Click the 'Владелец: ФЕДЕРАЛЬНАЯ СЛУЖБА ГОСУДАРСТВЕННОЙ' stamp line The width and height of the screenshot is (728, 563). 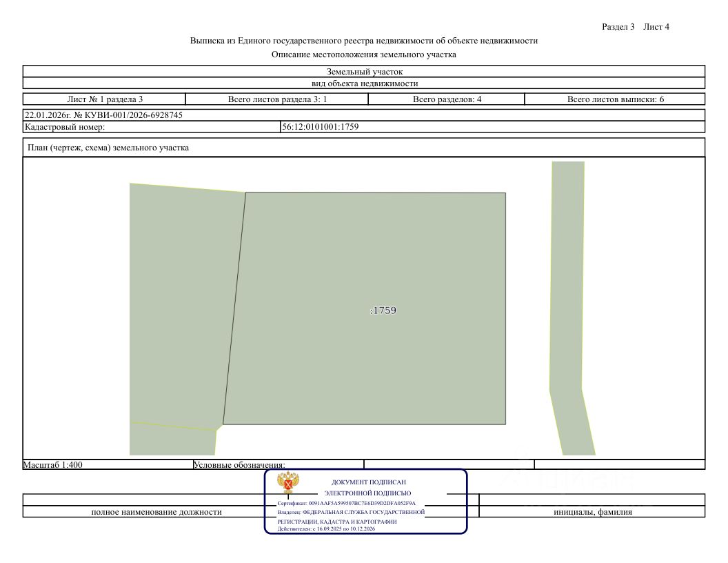tap(351, 512)
